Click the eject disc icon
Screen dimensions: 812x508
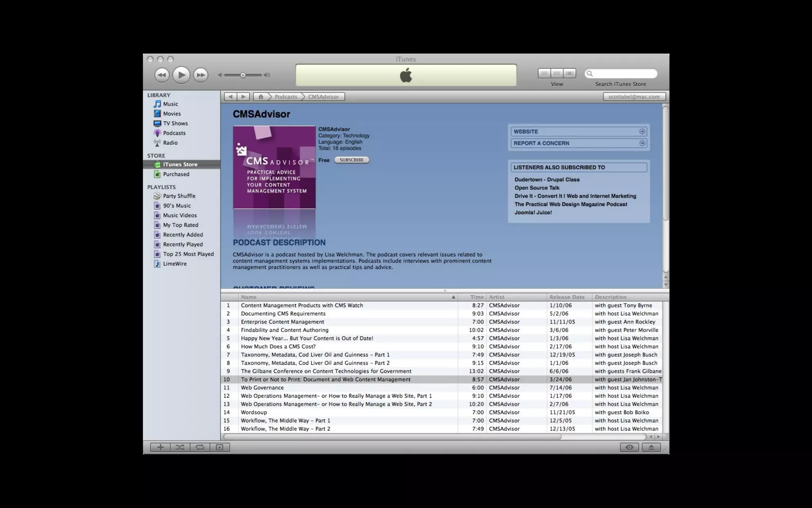[651, 447]
